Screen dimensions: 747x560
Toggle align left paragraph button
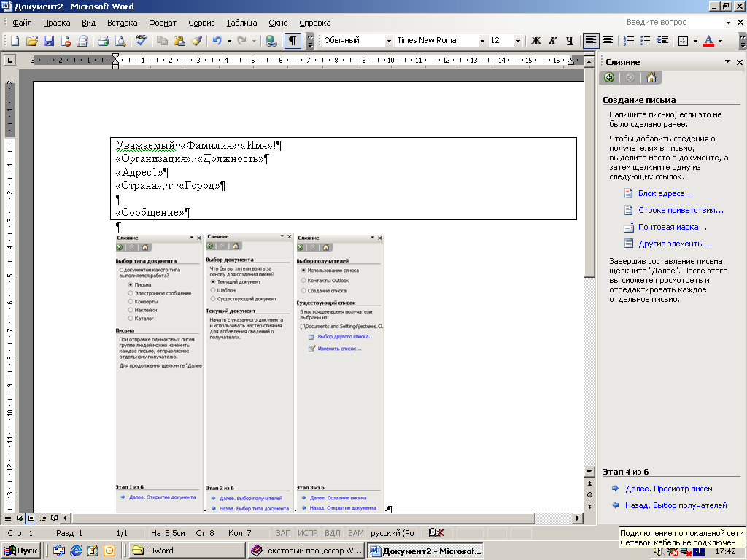coord(591,41)
